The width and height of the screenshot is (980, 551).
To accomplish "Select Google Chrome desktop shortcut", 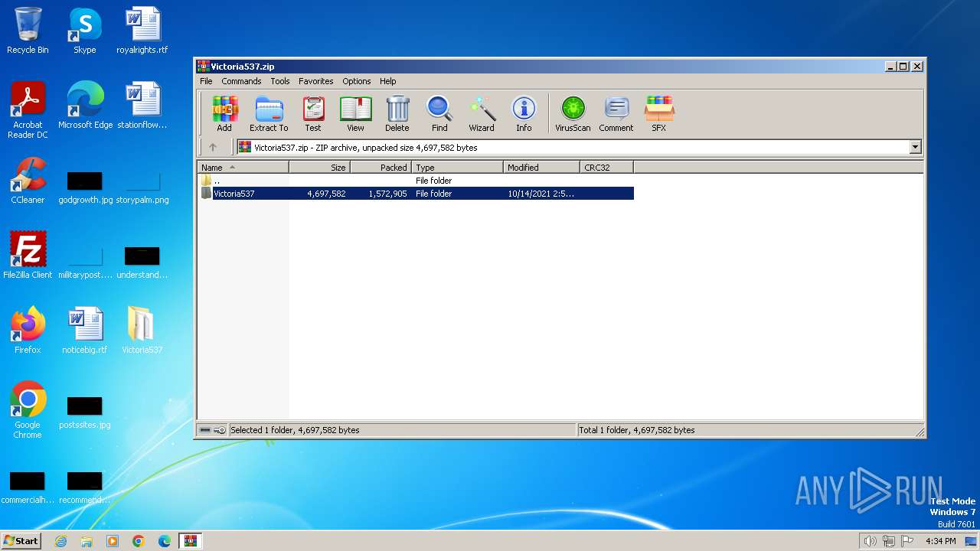I will 28,410.
